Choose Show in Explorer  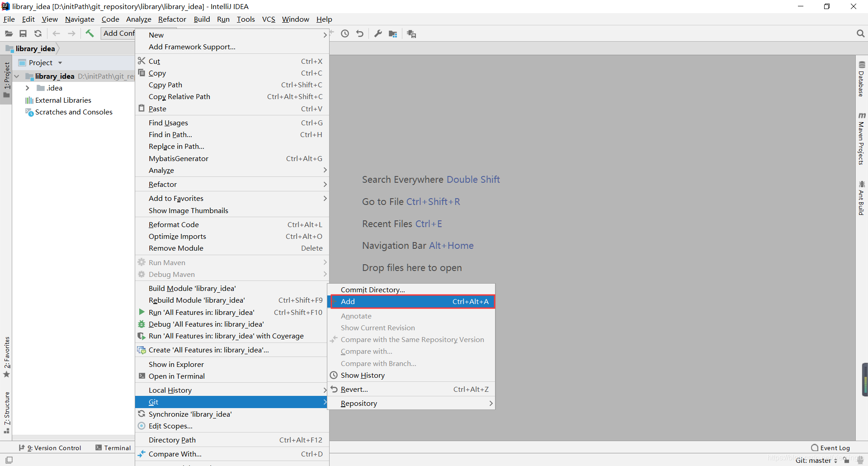(x=232, y=364)
